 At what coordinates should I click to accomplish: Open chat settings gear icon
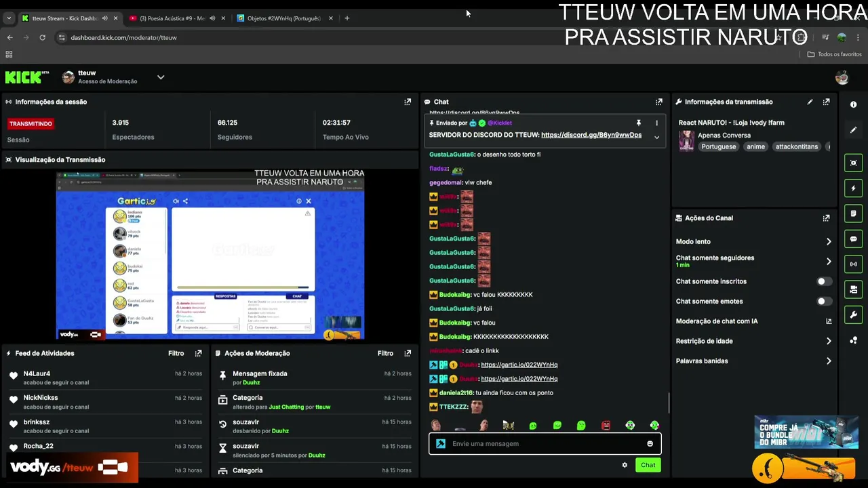pyautogui.click(x=625, y=465)
